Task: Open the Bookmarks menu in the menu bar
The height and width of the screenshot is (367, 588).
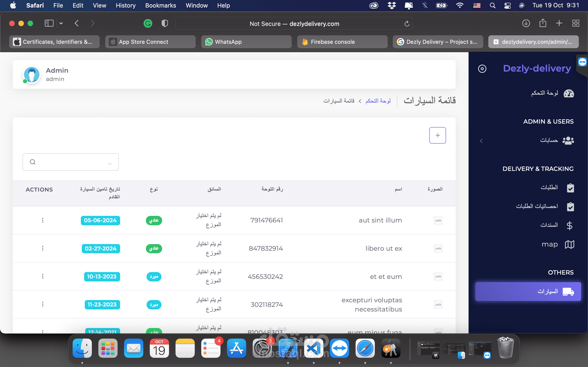Action: pyautogui.click(x=160, y=5)
